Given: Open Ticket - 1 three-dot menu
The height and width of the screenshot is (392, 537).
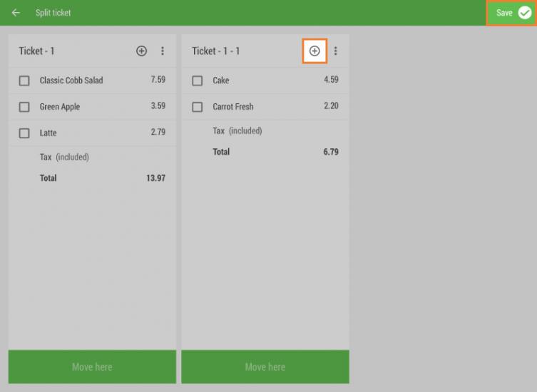Looking at the screenshot, I should pos(163,51).
